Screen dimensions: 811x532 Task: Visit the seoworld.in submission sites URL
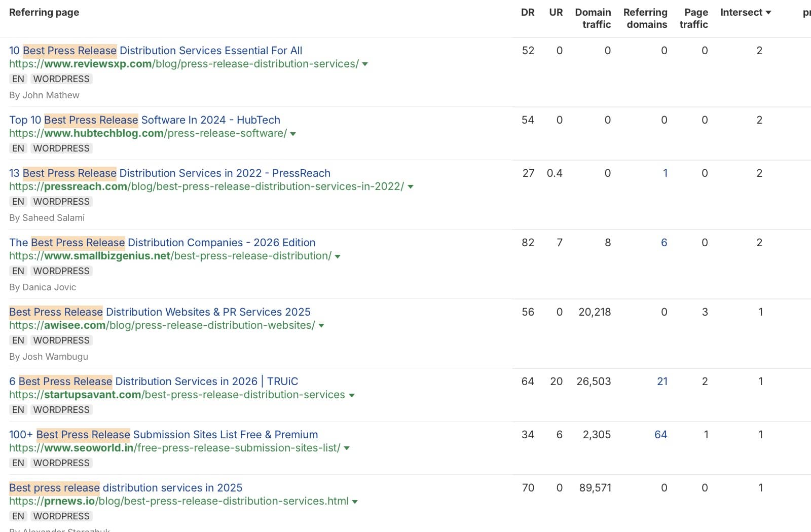(x=175, y=448)
